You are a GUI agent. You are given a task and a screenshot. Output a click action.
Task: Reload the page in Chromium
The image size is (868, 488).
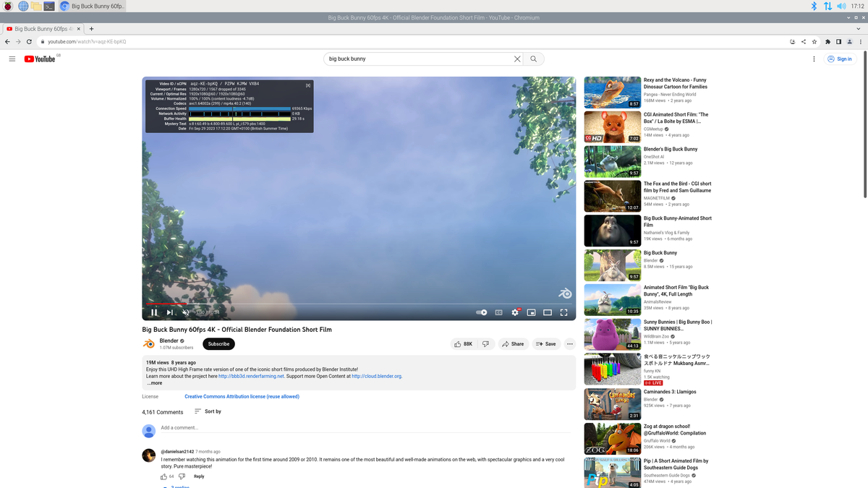(x=30, y=41)
